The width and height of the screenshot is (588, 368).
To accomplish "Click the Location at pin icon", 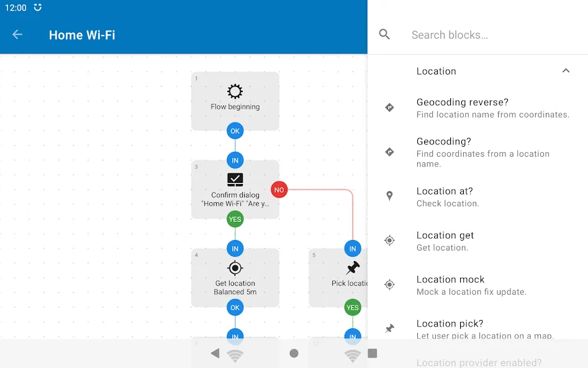I will tap(390, 196).
